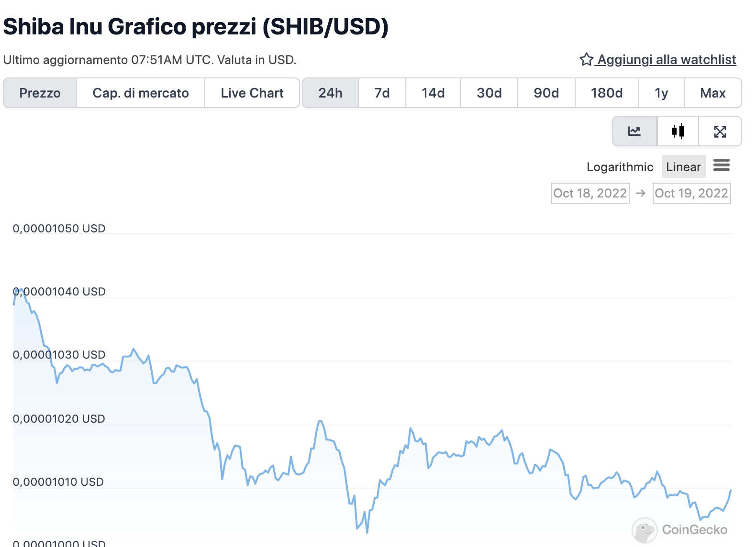
Task: Select the 24h time range
Action: click(x=331, y=93)
